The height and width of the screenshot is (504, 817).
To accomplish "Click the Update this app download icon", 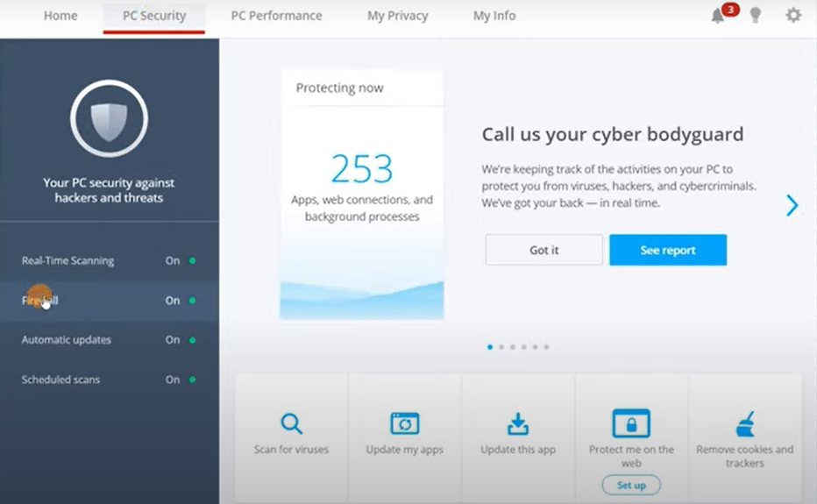I will (x=518, y=423).
